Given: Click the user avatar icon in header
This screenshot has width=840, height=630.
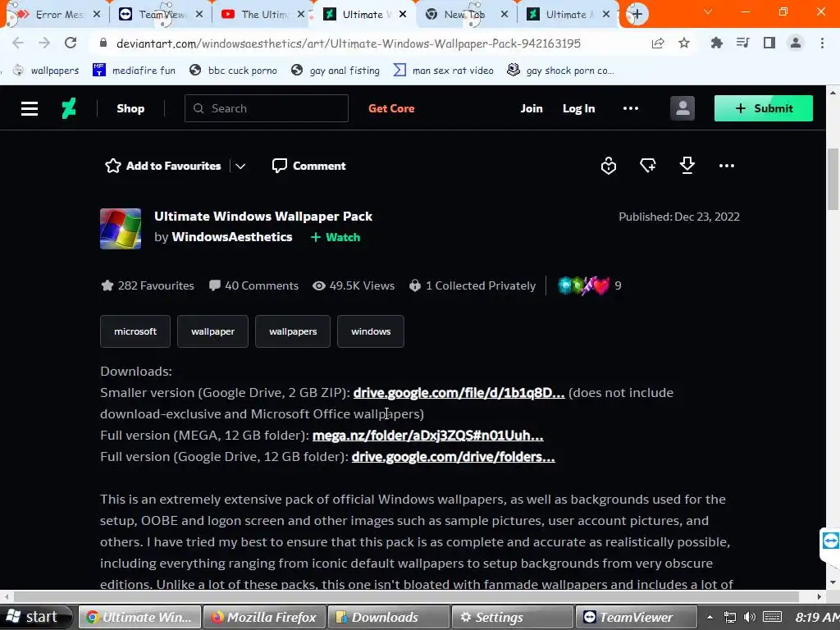Looking at the screenshot, I should (682, 108).
